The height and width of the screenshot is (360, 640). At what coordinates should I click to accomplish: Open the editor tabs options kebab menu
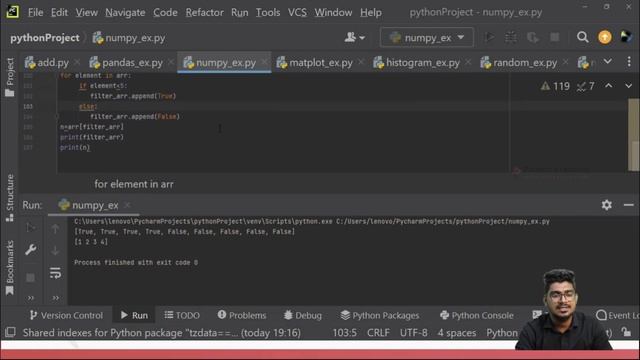coord(629,62)
